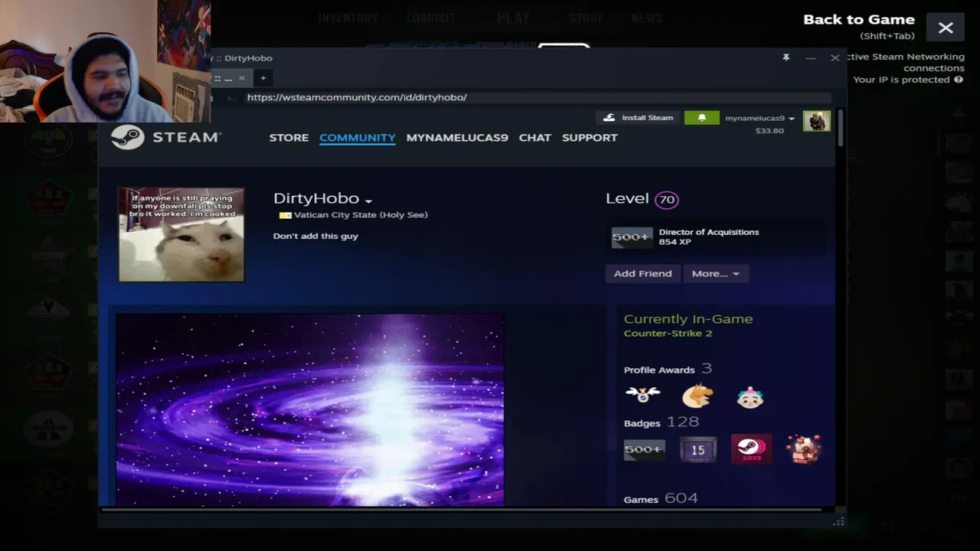Click the Vatican City State location text
This screenshot has width=980, height=551.
[361, 215]
